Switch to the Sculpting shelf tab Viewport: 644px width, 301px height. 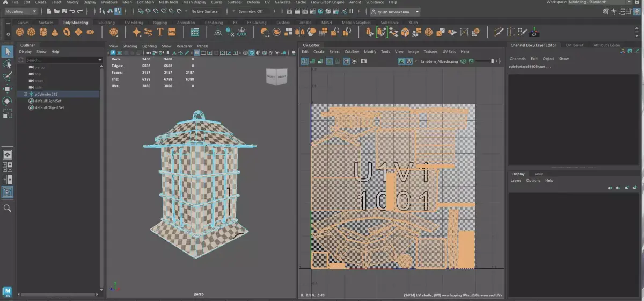coord(106,23)
